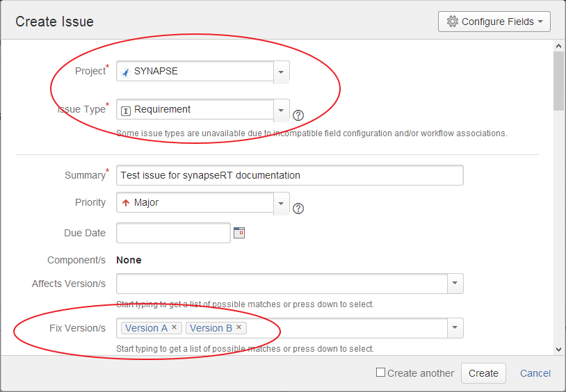Open the Configure Fields menu
566x392 pixels.
494,22
